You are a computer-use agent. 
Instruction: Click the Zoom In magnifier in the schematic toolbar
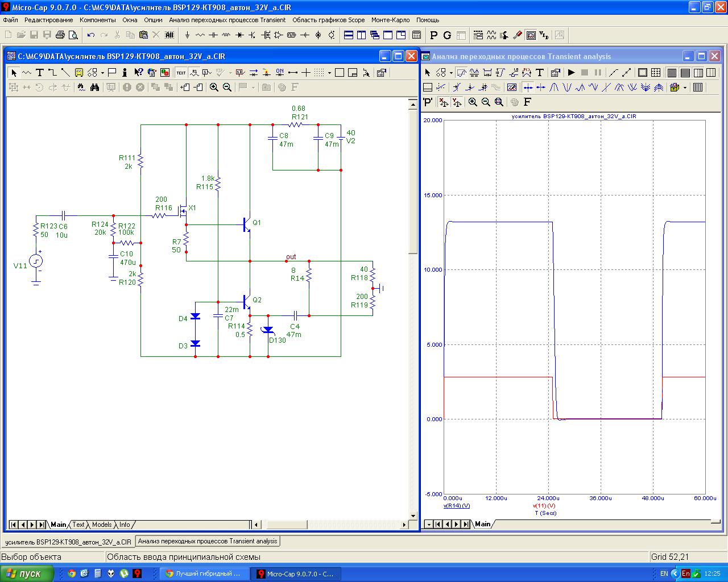pos(214,87)
